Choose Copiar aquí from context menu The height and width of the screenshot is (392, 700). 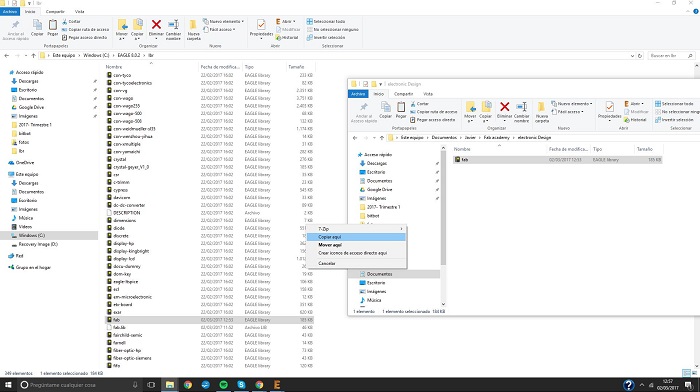(x=357, y=237)
